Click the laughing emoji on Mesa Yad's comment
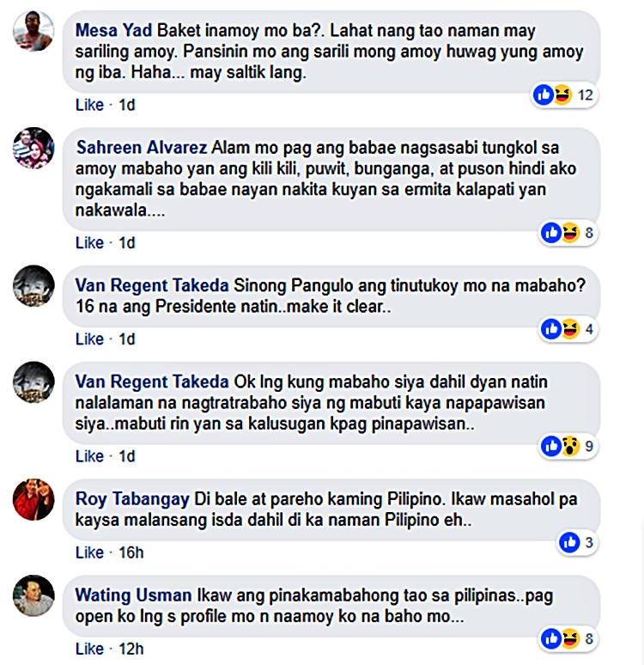Viewport: 644px width, 665px height. [562, 95]
